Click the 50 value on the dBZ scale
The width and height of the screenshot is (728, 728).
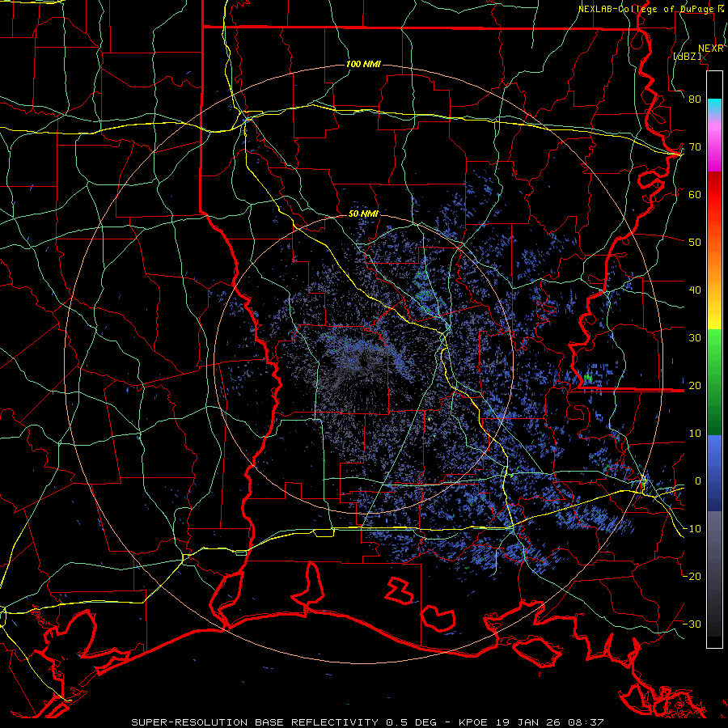[695, 243]
